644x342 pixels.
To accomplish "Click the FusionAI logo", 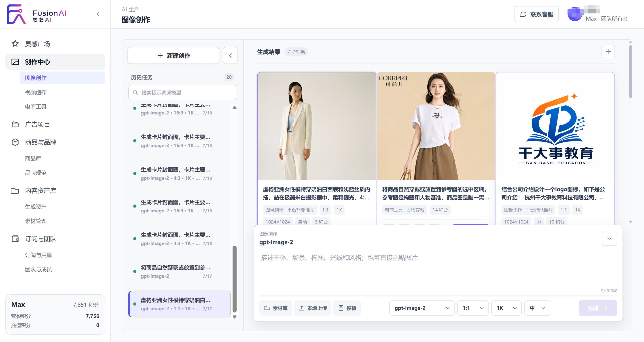I will click(37, 14).
